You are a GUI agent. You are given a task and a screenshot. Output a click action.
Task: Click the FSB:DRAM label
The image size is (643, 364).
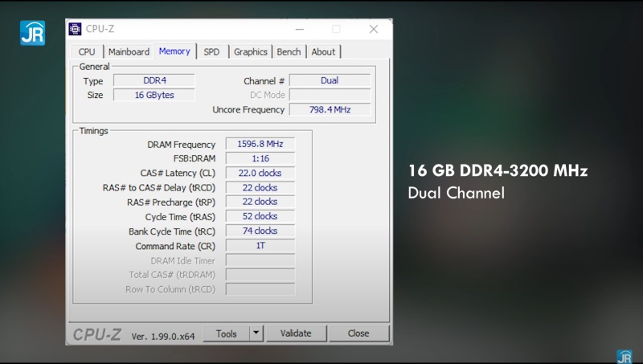coord(195,158)
